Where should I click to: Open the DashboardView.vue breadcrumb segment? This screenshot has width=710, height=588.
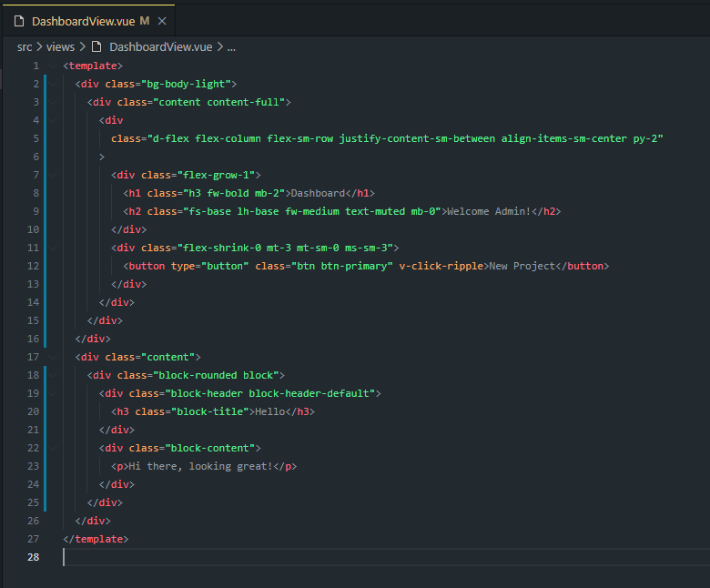161,47
